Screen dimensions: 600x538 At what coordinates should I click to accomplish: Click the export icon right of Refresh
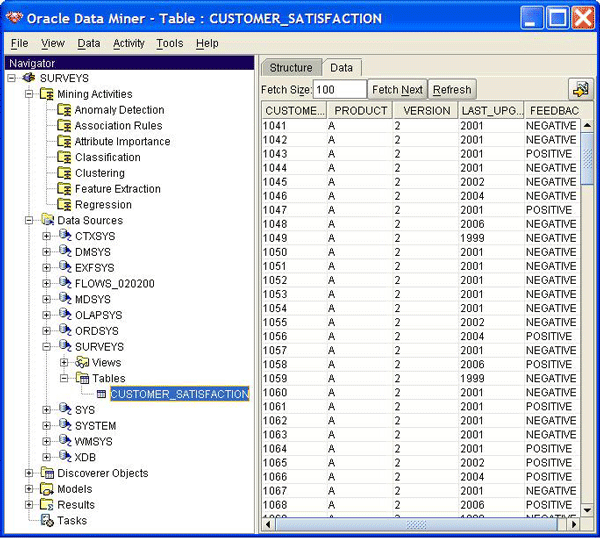pyautogui.click(x=580, y=89)
